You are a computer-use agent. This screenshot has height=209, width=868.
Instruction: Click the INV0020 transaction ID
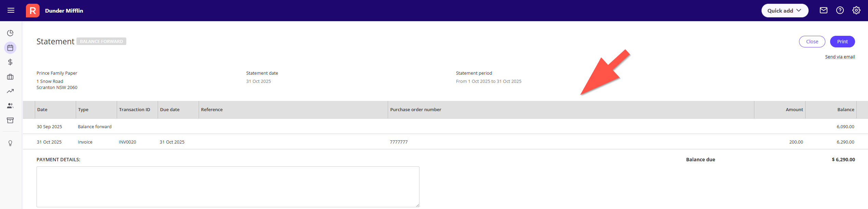point(127,142)
